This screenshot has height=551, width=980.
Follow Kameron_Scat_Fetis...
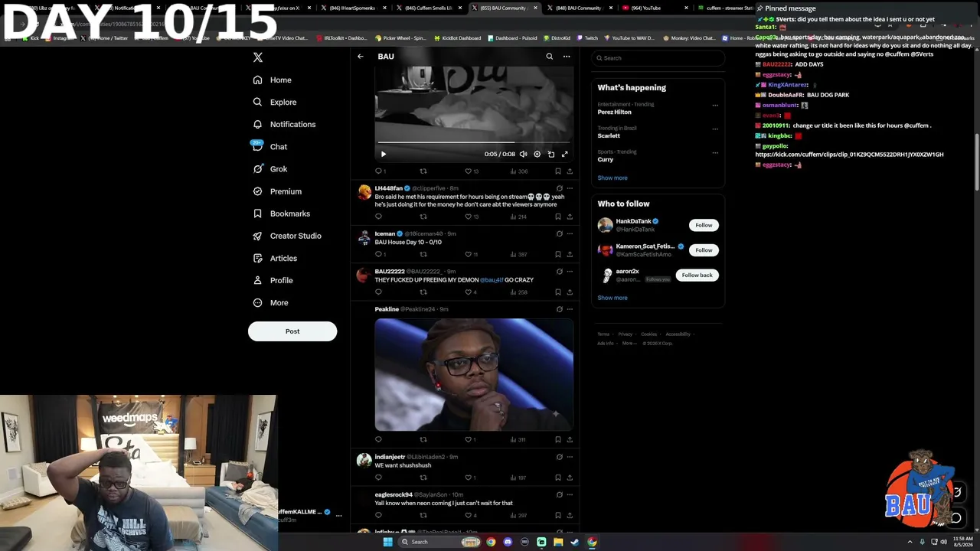tap(704, 250)
